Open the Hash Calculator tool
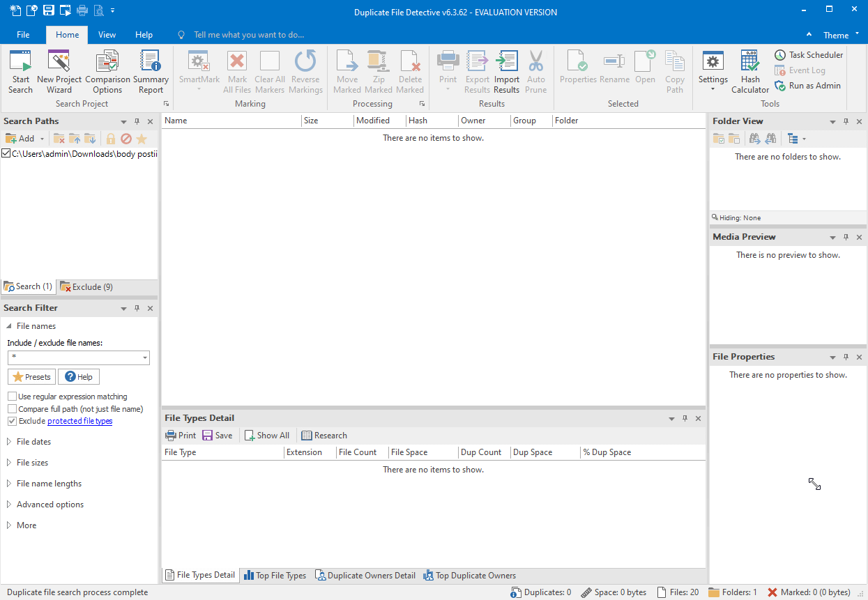The height and width of the screenshot is (600, 868). (749, 70)
